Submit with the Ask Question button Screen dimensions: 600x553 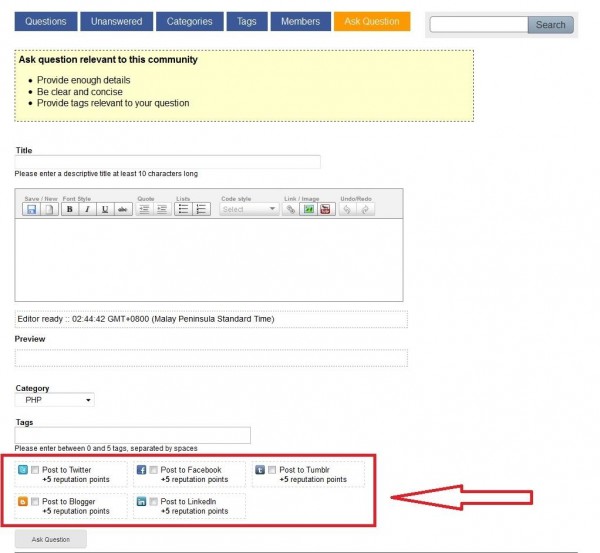pyautogui.click(x=51, y=539)
